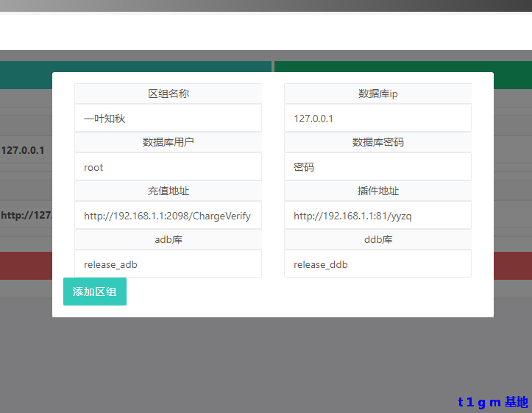Click the 插件地址 label
Viewport: 532px width, 413px height.
pyautogui.click(x=378, y=191)
